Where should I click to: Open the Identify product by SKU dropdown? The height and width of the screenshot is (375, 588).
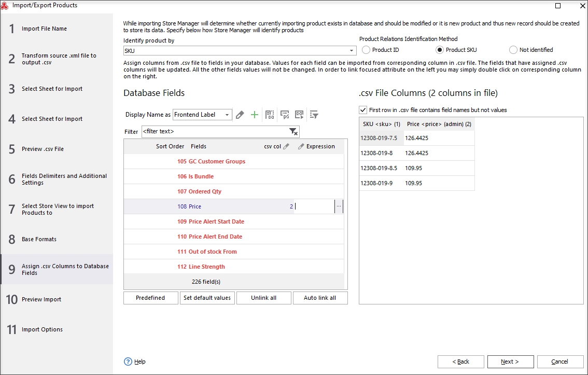tap(352, 51)
